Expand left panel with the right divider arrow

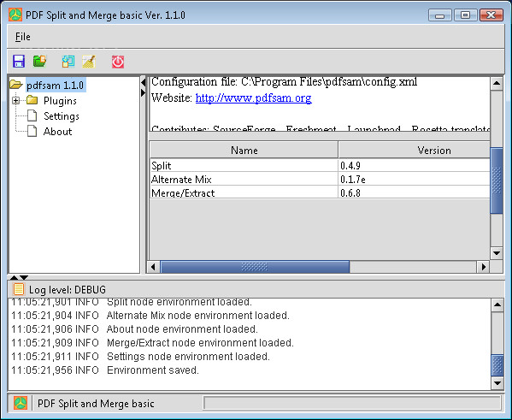(143, 93)
